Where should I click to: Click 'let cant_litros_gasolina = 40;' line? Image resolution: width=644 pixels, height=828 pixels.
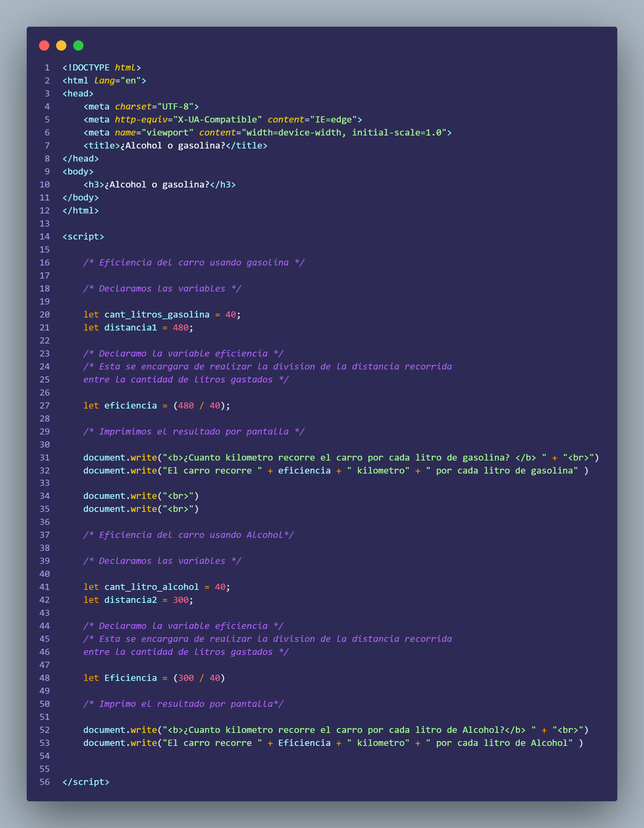162,315
